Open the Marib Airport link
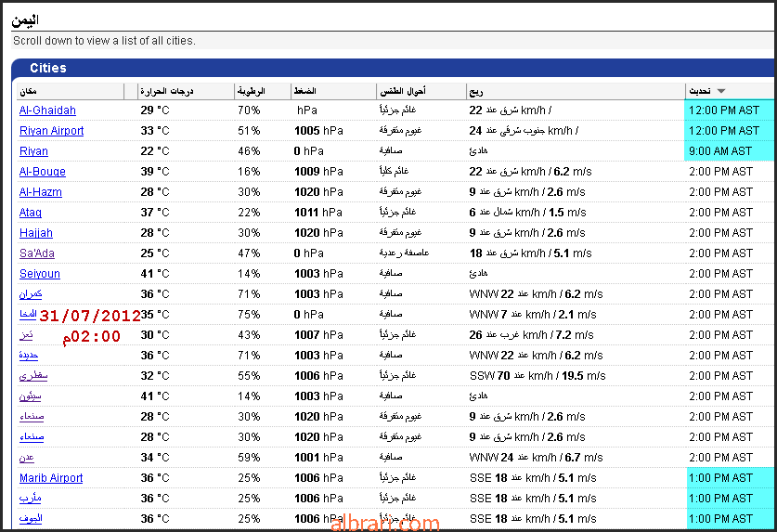Viewport: 777px width, 532px height. 51,477
